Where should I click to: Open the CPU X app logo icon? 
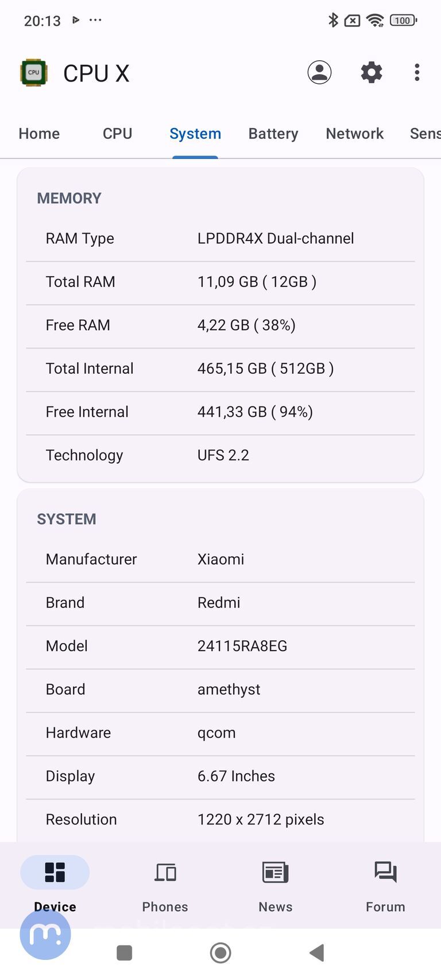tap(33, 72)
